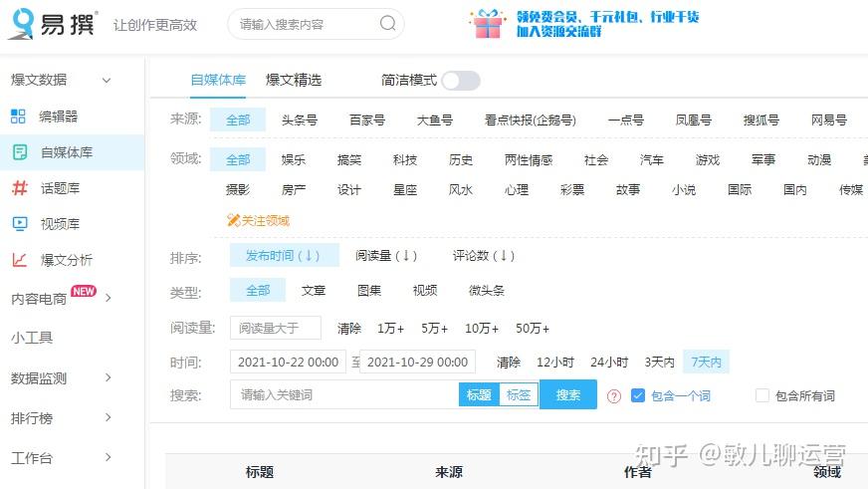Expand the 内容电商 menu arrow
The height and width of the screenshot is (489, 868).
[x=108, y=298]
